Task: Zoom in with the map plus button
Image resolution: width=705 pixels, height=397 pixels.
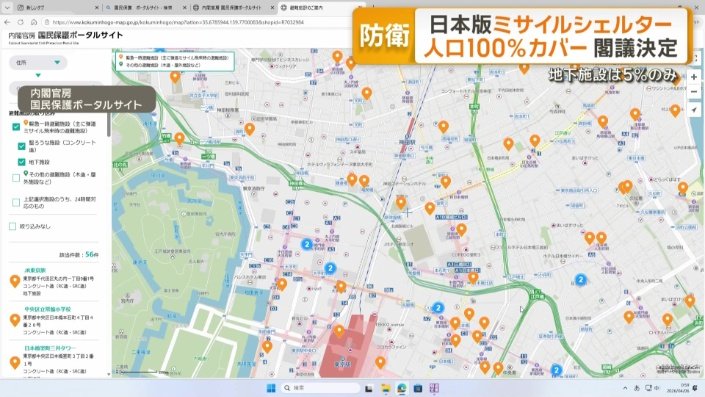Action: pos(694,77)
